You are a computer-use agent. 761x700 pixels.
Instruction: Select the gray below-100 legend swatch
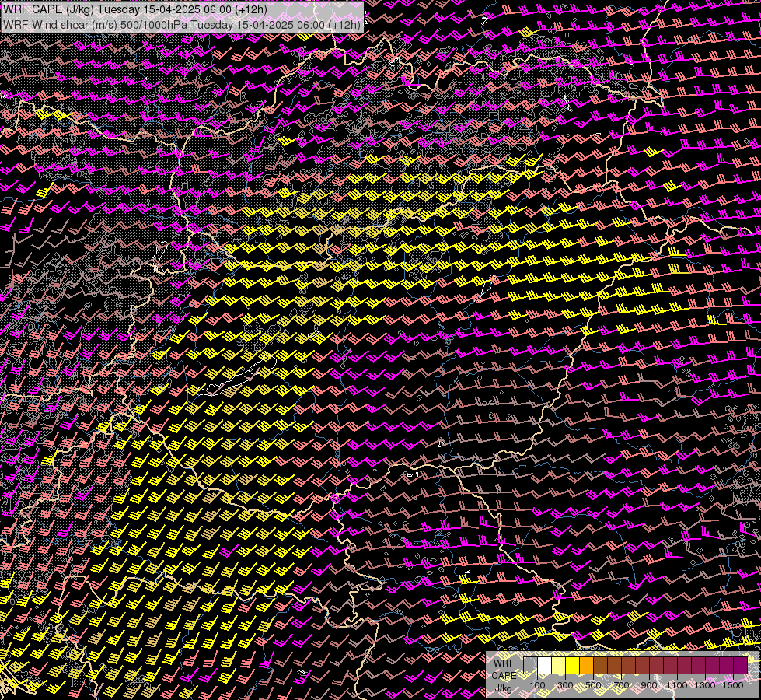[530, 665]
